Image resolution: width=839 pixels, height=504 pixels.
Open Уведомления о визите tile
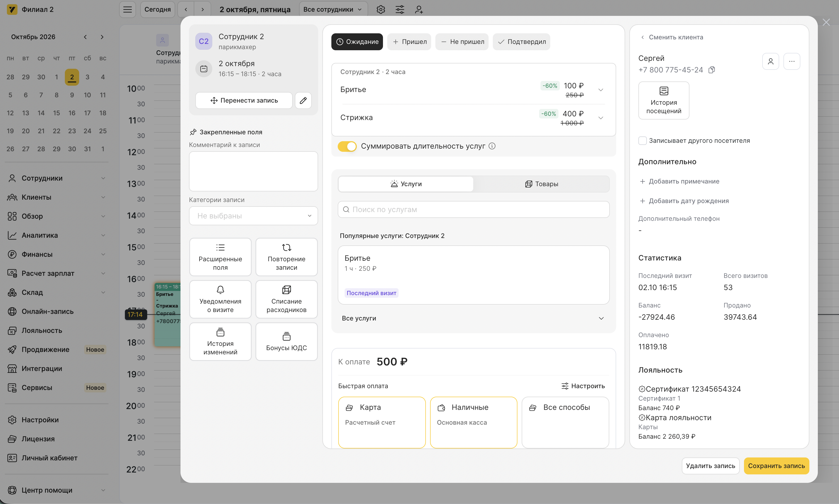(x=220, y=300)
